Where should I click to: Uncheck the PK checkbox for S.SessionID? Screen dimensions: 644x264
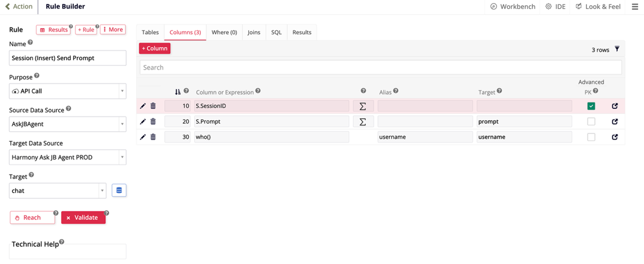point(591,106)
